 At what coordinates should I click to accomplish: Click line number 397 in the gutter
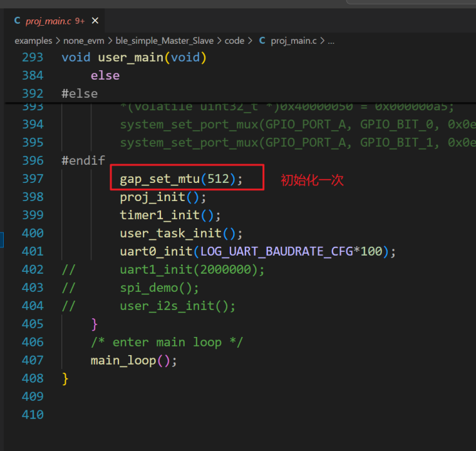pyautogui.click(x=33, y=179)
